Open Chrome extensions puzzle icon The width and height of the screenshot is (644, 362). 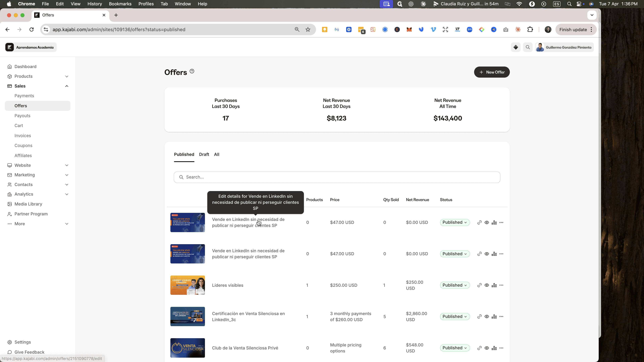pos(530,29)
